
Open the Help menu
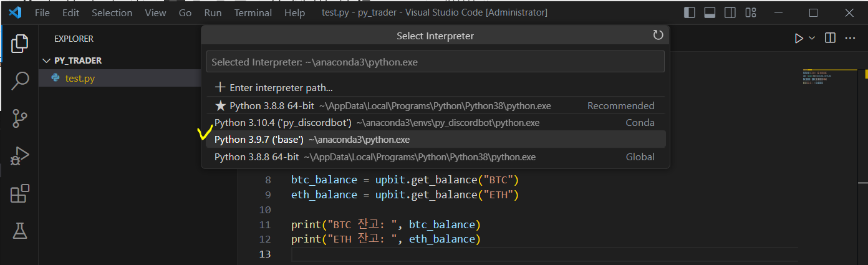[x=294, y=12]
